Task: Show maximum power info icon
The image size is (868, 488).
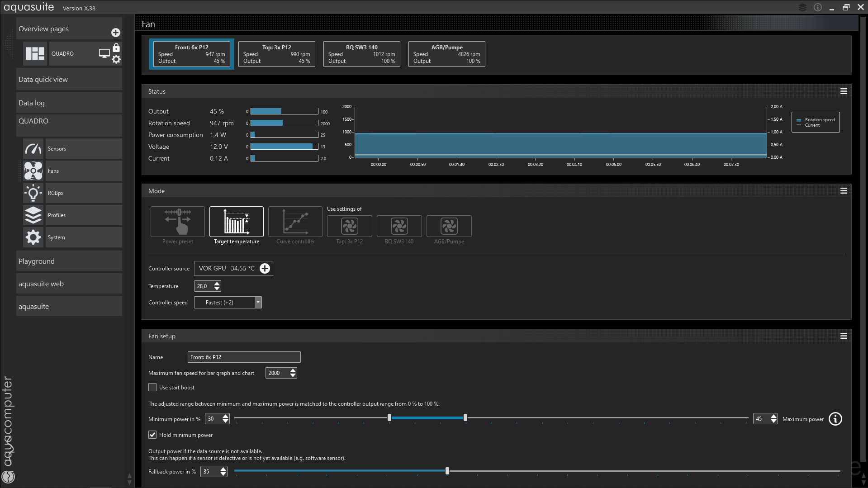Action: pos(835,419)
